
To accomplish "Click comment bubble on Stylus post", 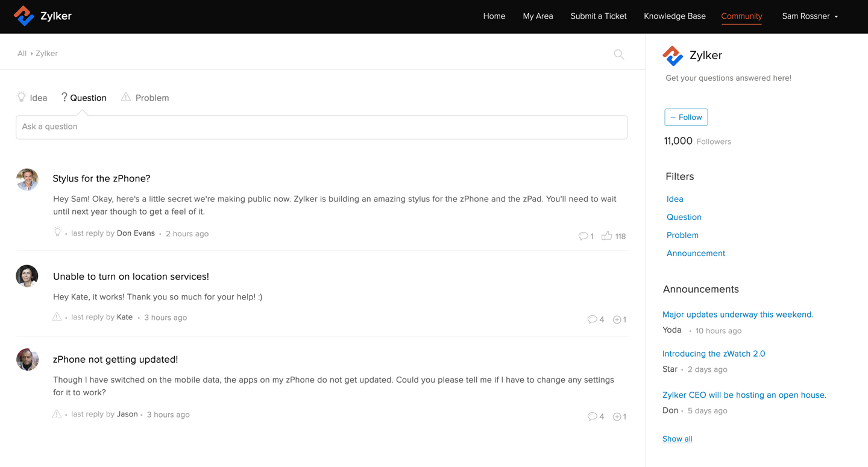I will (x=583, y=236).
